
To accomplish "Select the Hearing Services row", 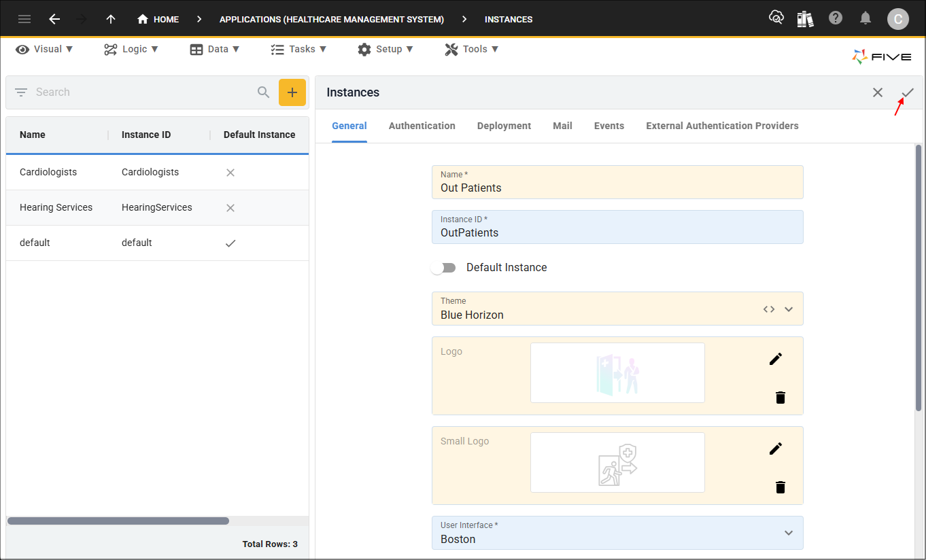I will [157, 207].
